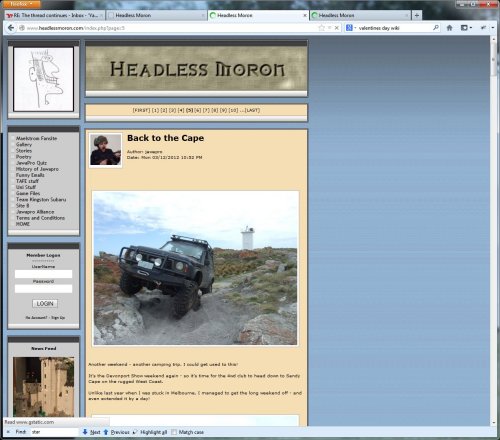Open a new tab with the plus button
The height and width of the screenshot is (440, 500).
[x=417, y=15]
